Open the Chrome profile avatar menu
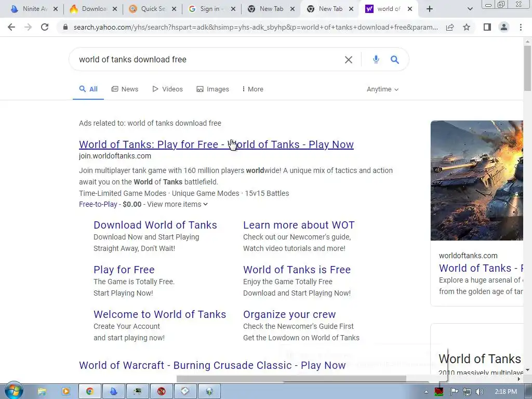 tap(504, 27)
